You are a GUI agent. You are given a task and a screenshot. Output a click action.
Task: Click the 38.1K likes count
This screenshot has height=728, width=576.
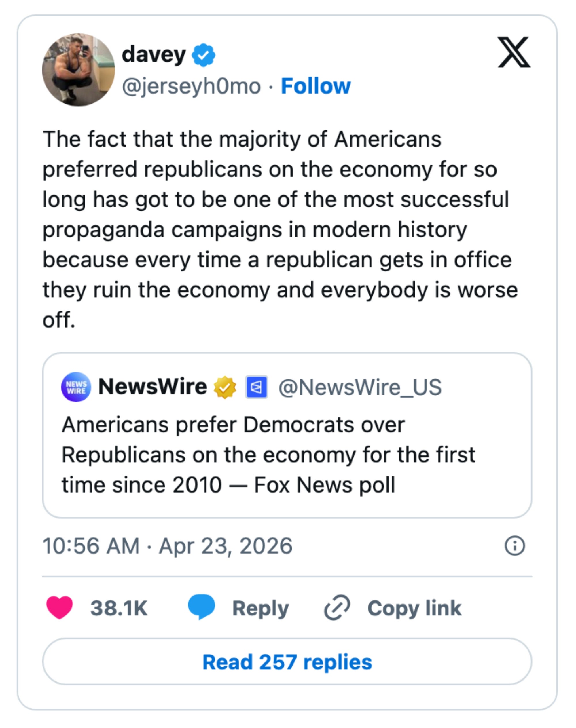pos(119,608)
